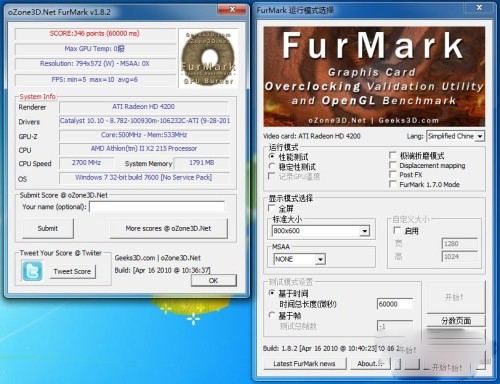Click the Tweet Score button

coord(72,271)
